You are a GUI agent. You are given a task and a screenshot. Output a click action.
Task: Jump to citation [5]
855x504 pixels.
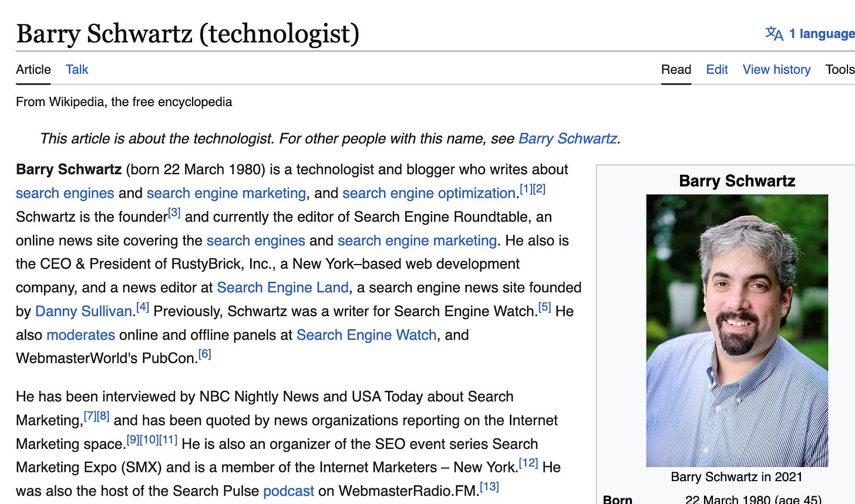pyautogui.click(x=545, y=307)
